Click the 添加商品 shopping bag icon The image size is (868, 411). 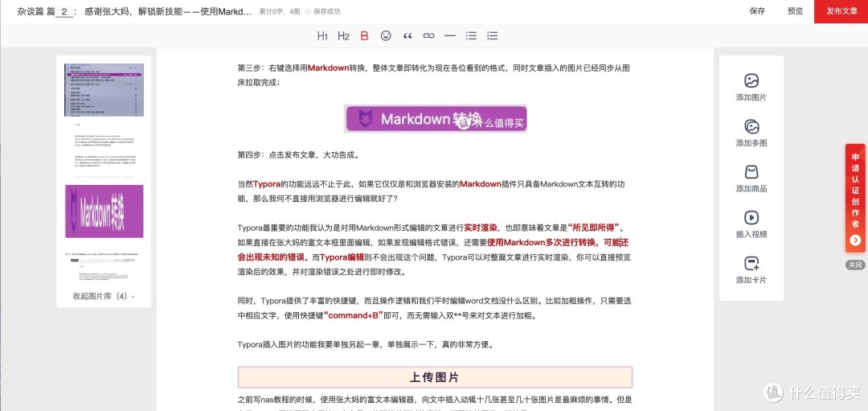pyautogui.click(x=751, y=171)
